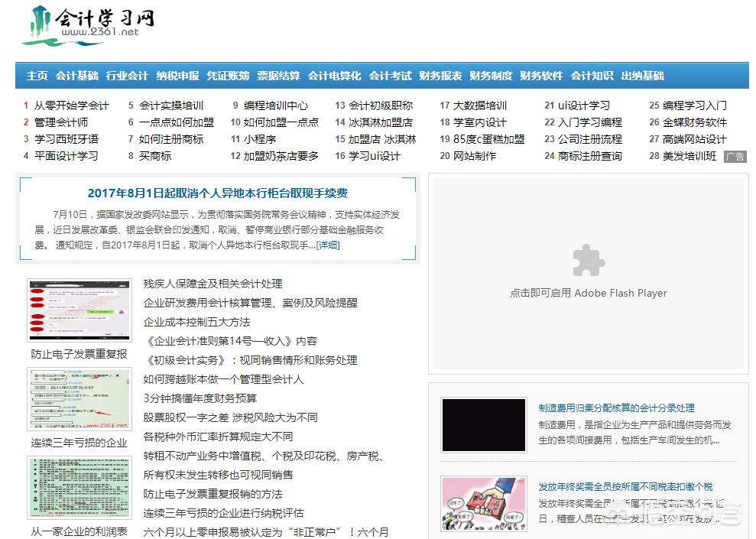Select 出纳基础 in the nav bar

click(643, 76)
